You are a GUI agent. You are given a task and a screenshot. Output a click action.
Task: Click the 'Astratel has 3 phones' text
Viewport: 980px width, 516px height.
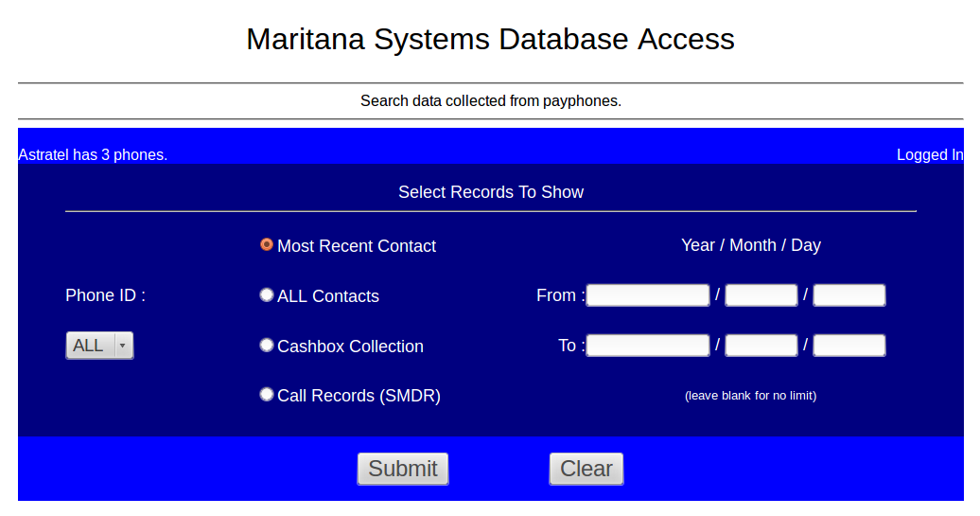tap(93, 155)
